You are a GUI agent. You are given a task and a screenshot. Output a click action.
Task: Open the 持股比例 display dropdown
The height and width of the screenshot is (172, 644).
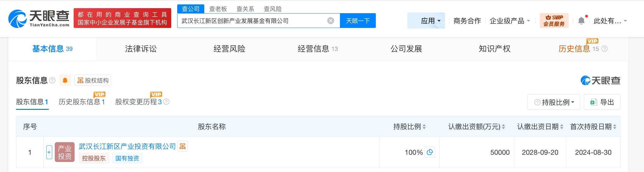pyautogui.click(x=554, y=102)
